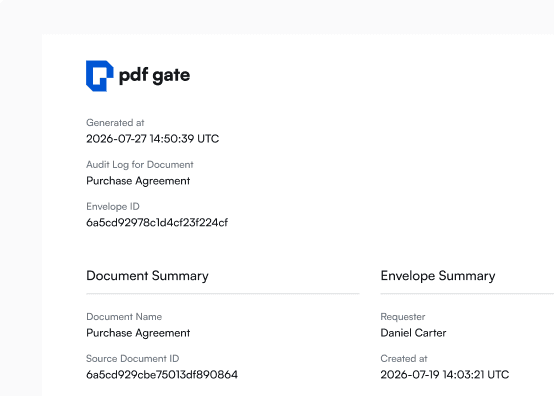Viewport: 554px width, 396px height.
Task: Select the 'Generated at' label
Action: [115, 123]
